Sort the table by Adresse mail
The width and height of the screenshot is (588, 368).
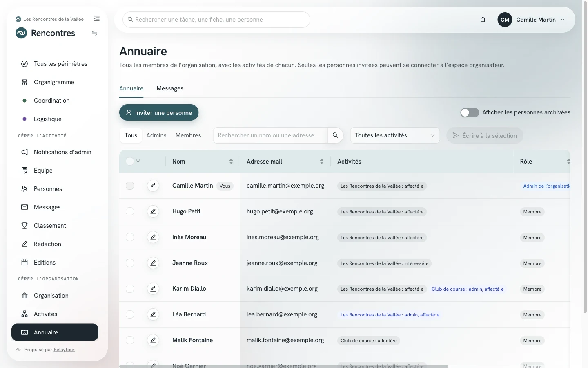pos(322,162)
